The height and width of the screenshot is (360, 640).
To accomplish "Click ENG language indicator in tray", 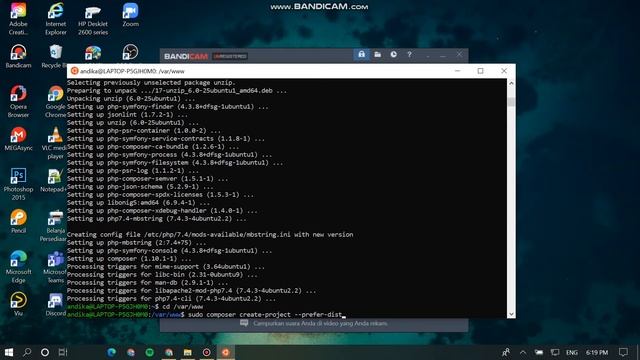I will click(x=571, y=352).
